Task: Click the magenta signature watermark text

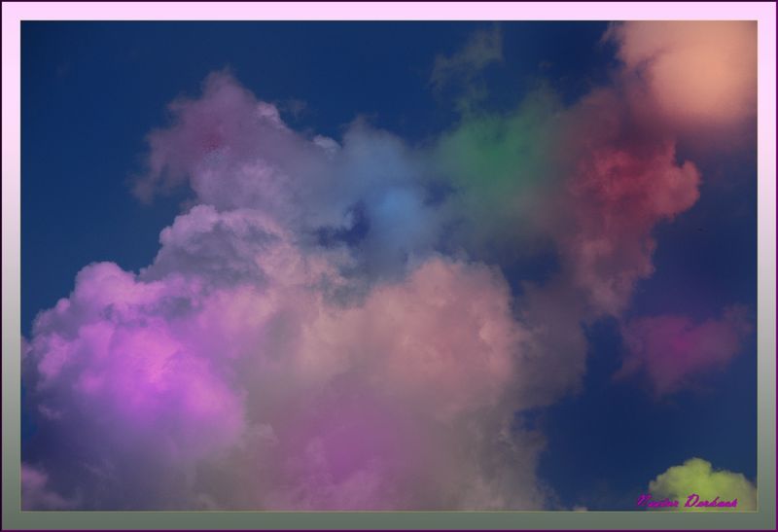Action: click(x=687, y=502)
